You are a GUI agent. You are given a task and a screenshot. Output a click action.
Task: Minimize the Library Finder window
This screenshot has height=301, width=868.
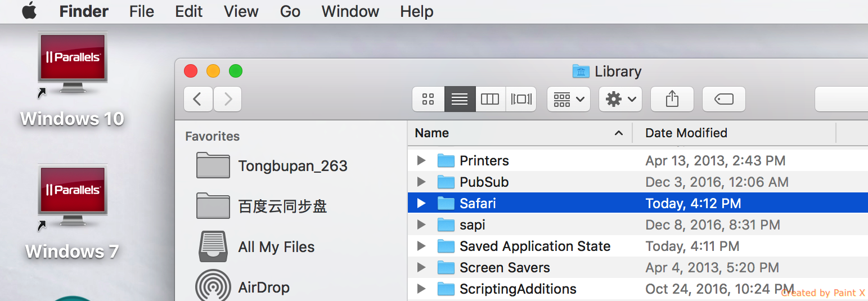213,71
